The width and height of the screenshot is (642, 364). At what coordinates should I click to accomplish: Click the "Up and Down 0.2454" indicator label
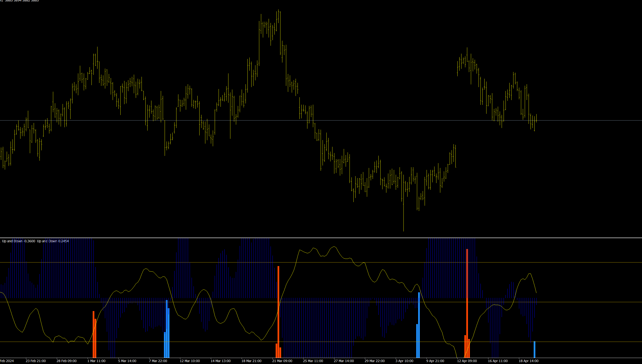click(53, 241)
